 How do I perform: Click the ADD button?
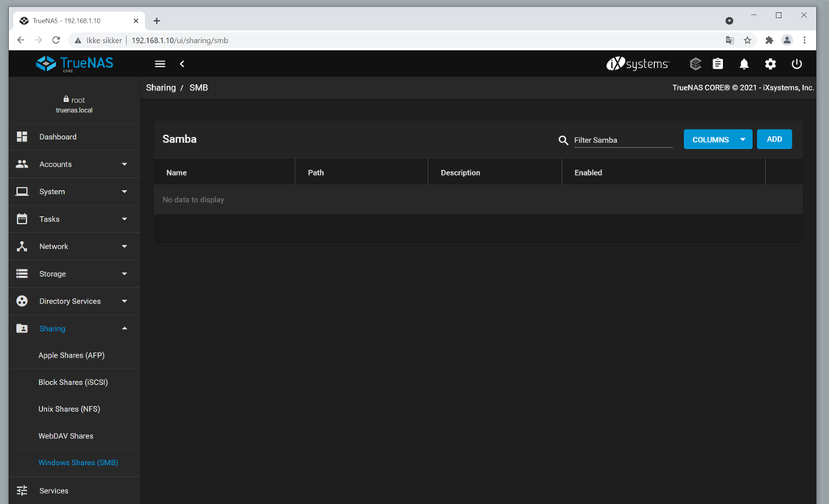point(774,138)
